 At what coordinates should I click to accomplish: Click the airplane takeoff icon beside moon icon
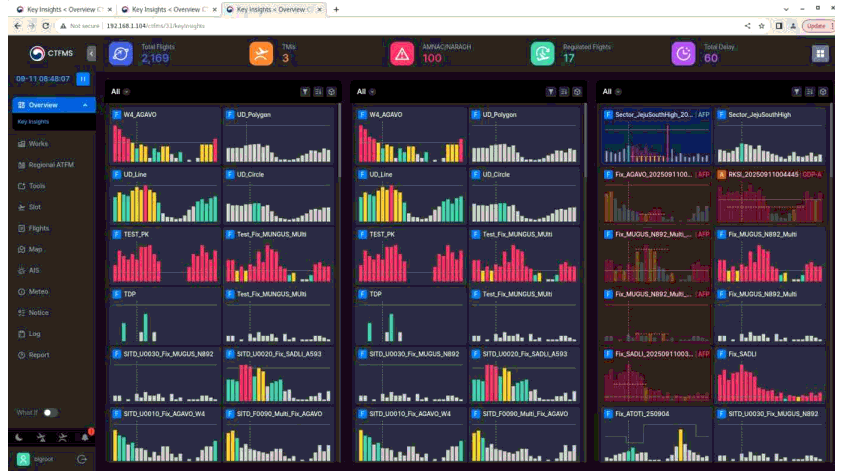41,437
